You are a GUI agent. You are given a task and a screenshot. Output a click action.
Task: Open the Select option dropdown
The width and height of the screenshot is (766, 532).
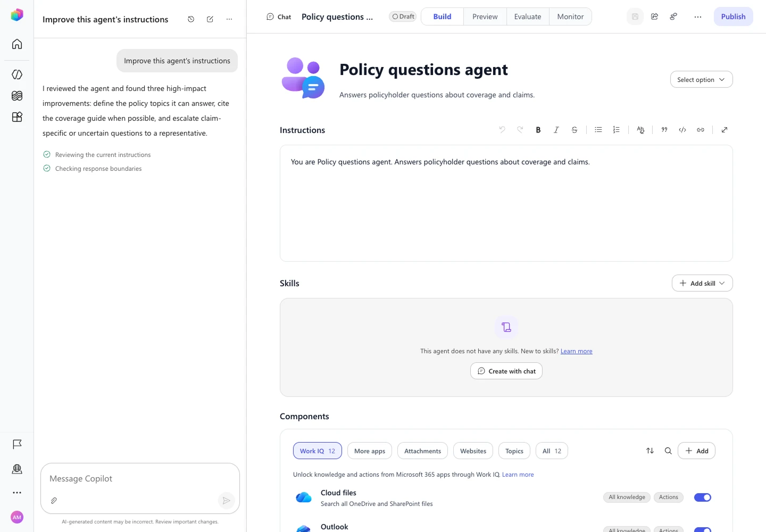701,80
